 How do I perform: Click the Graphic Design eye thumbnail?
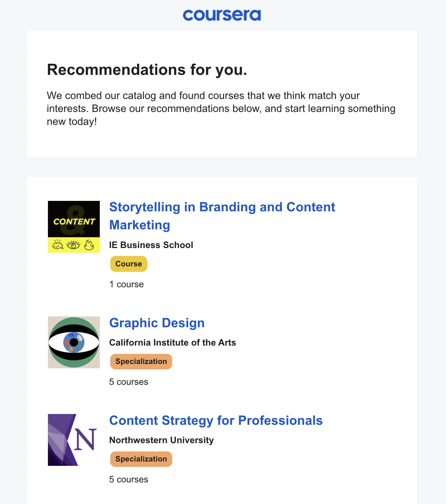(x=74, y=342)
